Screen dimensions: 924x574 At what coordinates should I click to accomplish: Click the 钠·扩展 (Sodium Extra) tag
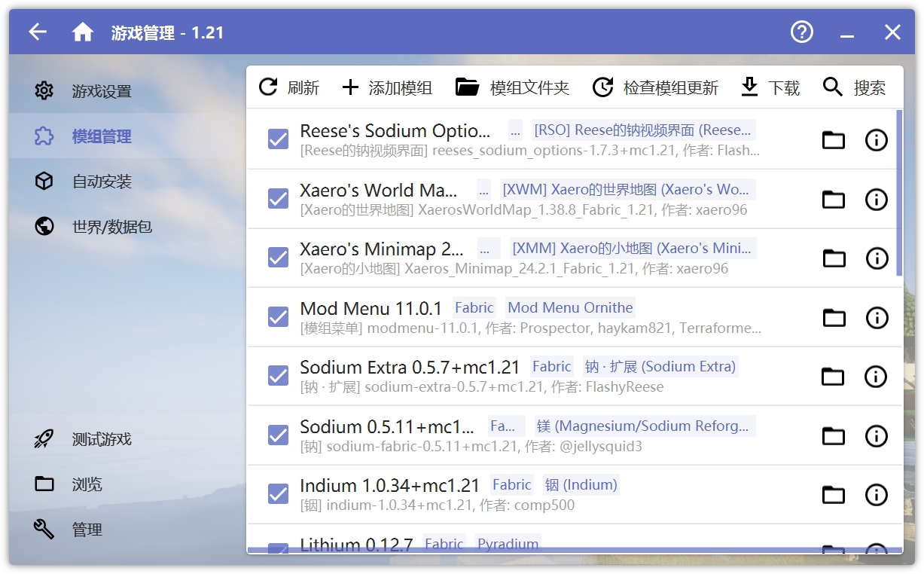(660, 367)
